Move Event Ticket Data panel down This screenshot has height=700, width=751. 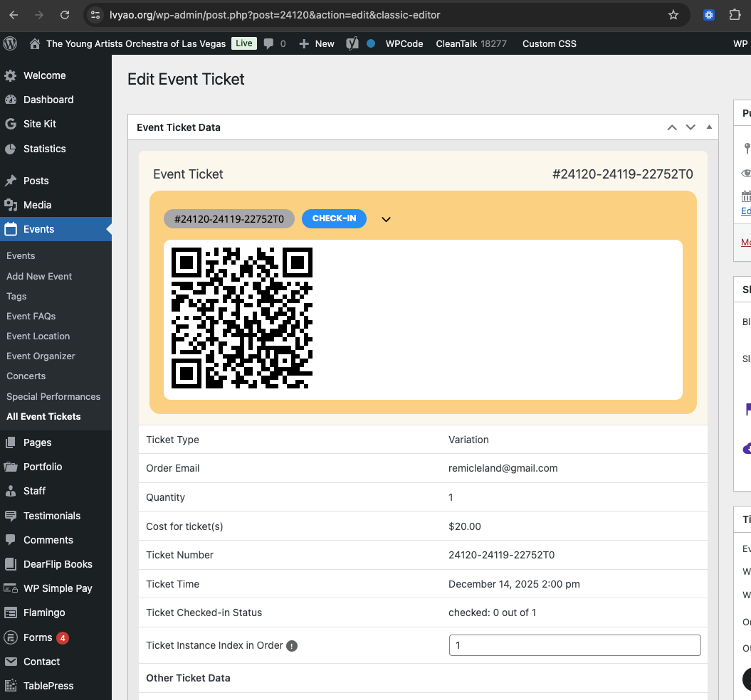pos(690,127)
